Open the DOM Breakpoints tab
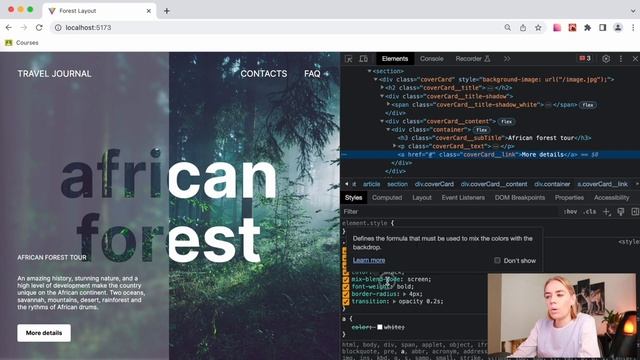640x360 pixels. [x=520, y=198]
